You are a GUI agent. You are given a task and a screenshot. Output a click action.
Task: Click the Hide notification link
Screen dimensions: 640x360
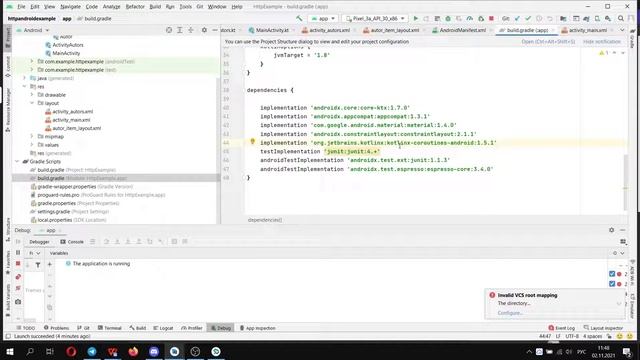[602, 42]
